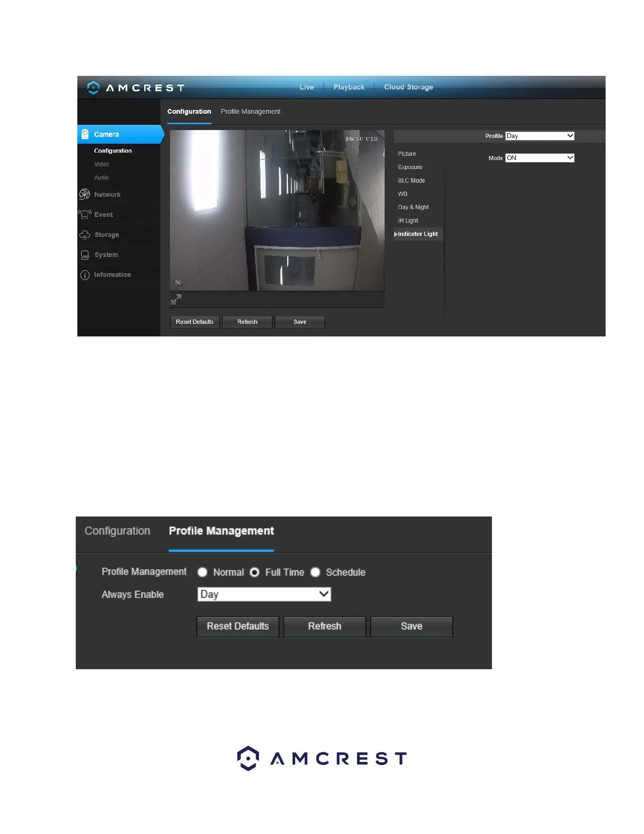644x834 pixels.
Task: Select the IR Light settings item
Action: point(408,221)
